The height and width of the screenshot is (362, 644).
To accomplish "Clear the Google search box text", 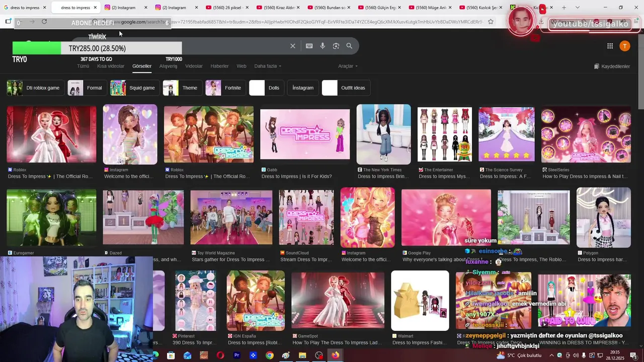I will pos(293,46).
